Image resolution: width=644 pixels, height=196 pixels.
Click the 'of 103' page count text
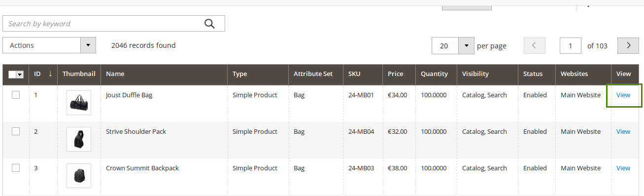coord(597,46)
